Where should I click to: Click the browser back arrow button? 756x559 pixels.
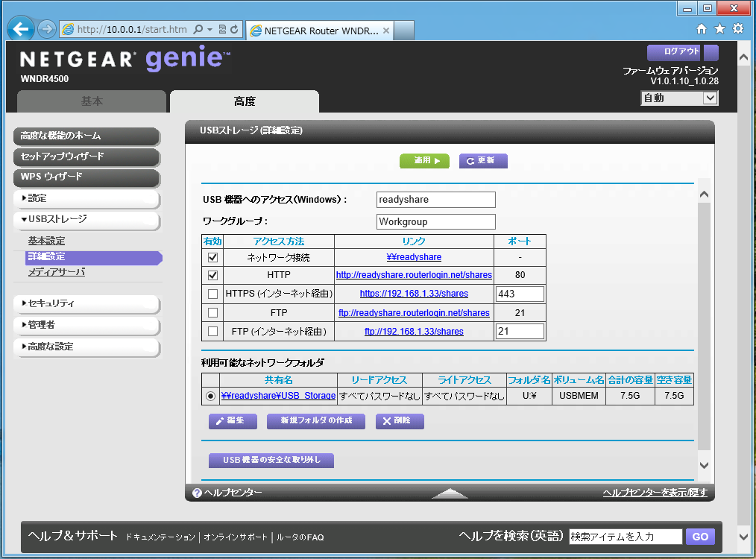pyautogui.click(x=21, y=29)
